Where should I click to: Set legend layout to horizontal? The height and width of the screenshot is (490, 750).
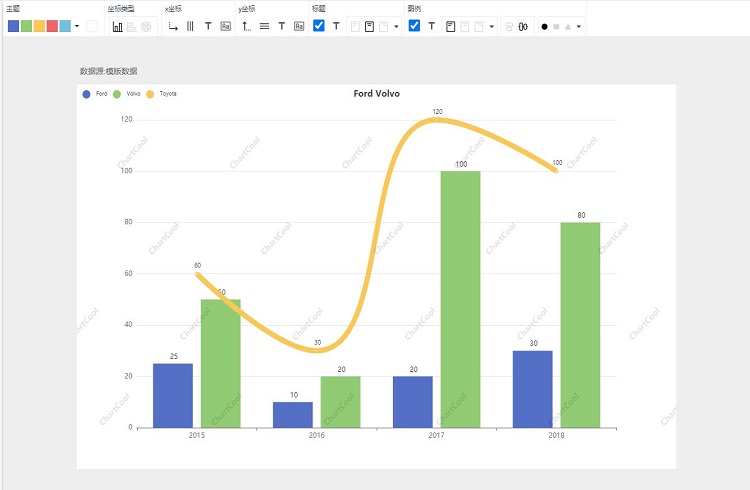523,27
